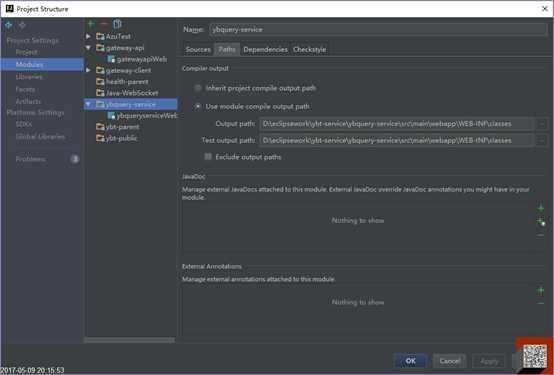The image size is (554, 375).
Task: Select the AzuTest module
Action: 118,36
